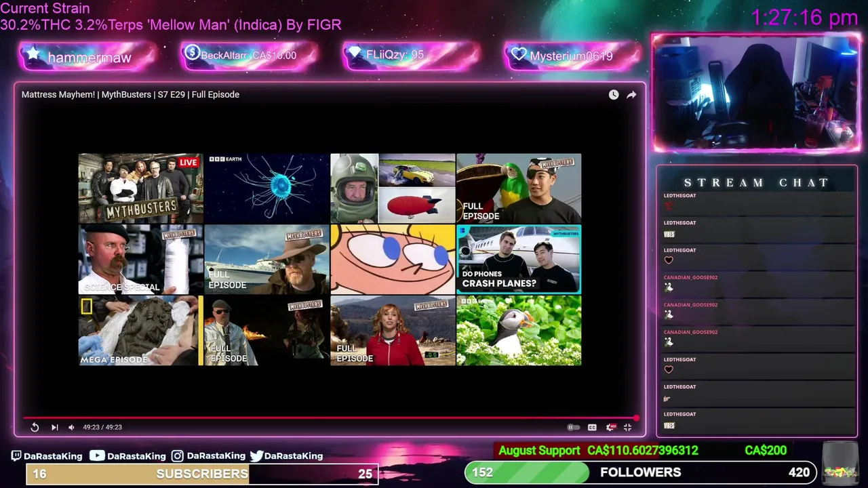
Task: Click the Stream Chat header
Action: [756, 182]
